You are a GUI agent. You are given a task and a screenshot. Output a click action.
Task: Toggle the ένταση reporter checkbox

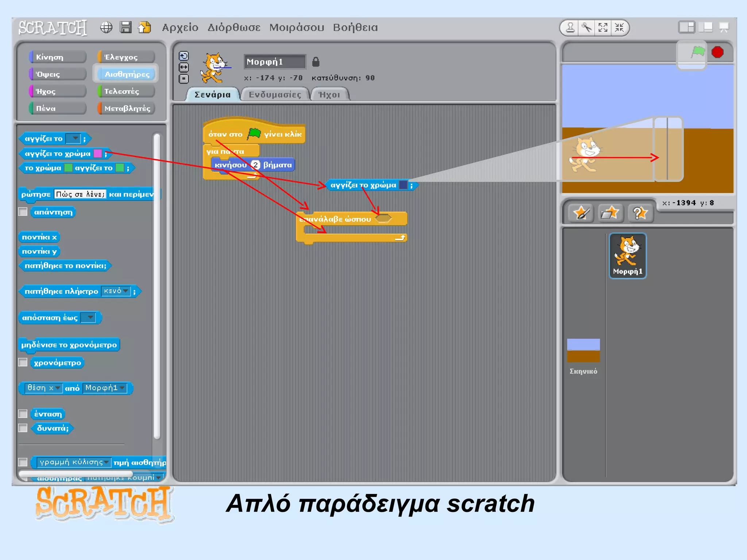[23, 414]
